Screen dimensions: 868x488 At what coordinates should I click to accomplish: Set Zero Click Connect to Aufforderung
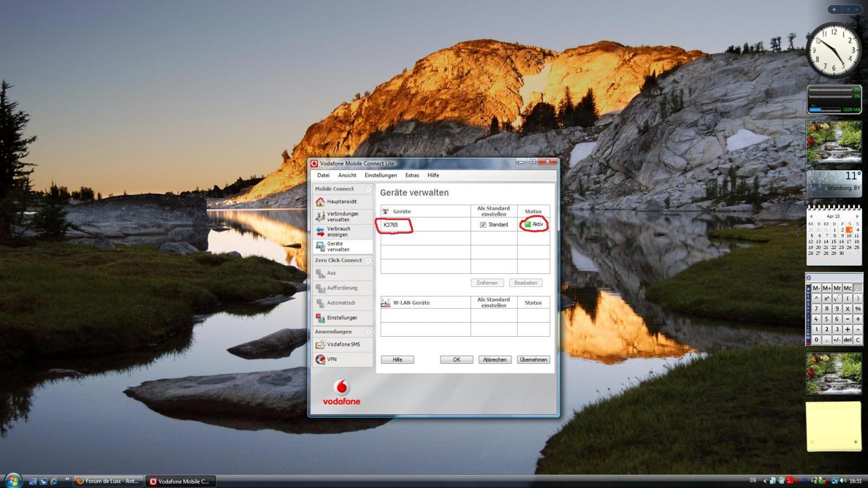(x=342, y=288)
